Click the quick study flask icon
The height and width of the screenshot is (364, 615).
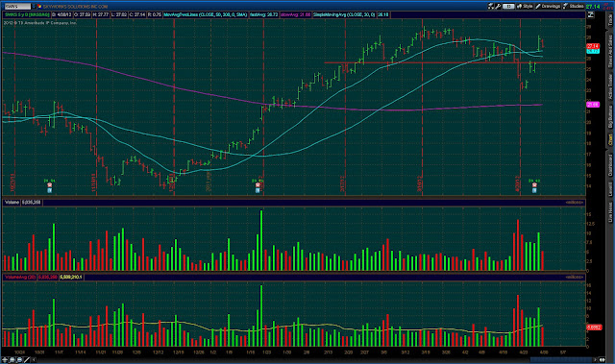click(x=491, y=7)
